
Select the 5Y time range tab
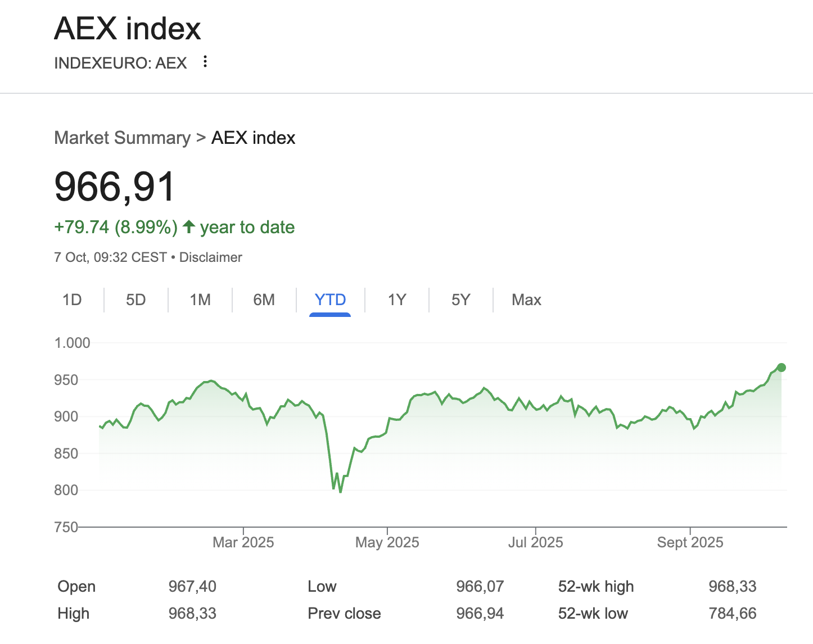460,300
